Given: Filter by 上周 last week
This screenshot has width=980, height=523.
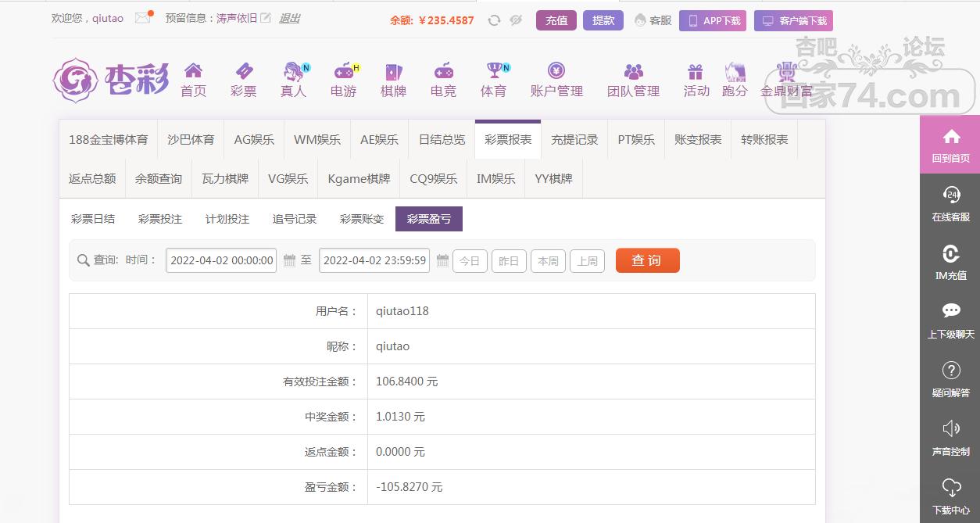Looking at the screenshot, I should click(x=587, y=261).
